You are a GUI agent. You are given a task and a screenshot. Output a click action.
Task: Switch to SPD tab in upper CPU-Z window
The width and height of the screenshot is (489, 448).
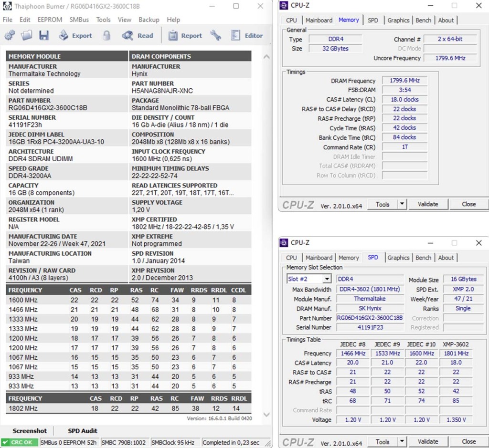[372, 20]
